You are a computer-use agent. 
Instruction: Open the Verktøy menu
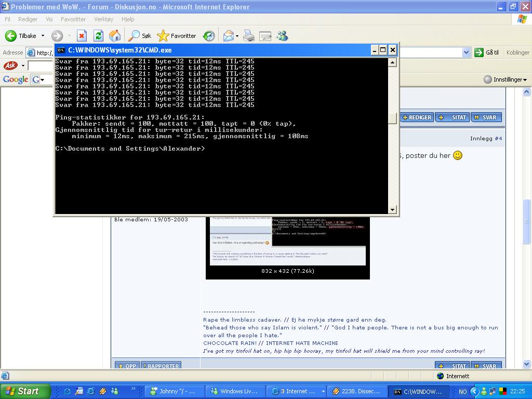pyautogui.click(x=103, y=19)
